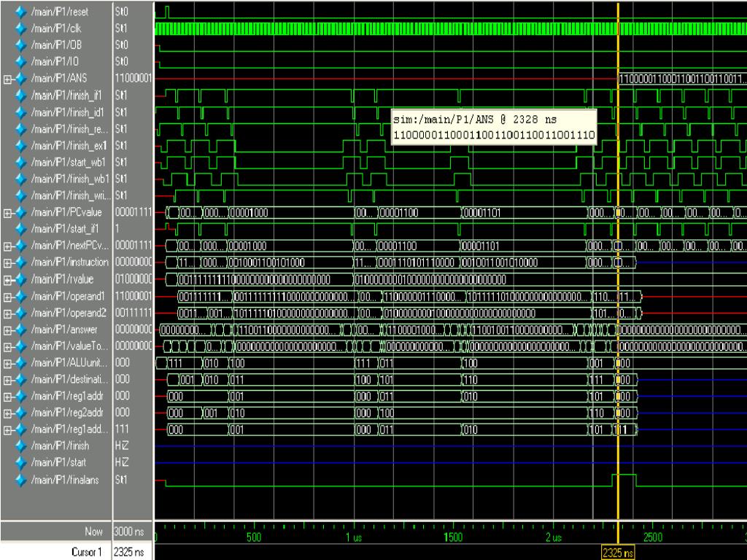This screenshot has height=560, width=747.
Task: Click the diamond icon of /main/P1/reg2addr
Action: point(20,413)
